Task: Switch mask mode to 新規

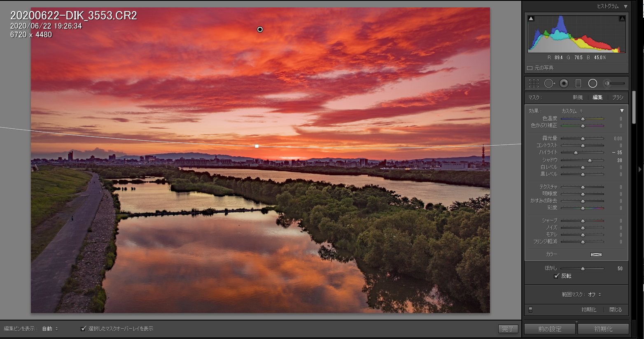Action: tap(578, 98)
